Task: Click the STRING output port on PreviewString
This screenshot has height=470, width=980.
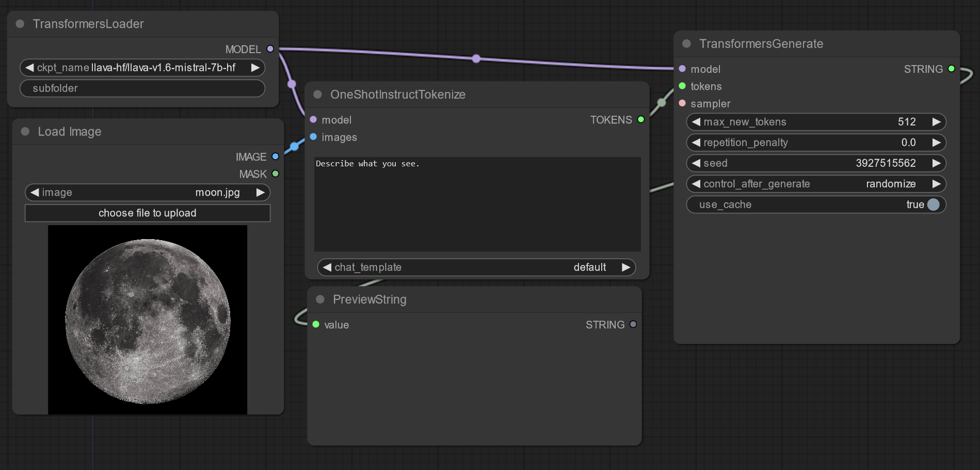Action: coord(633,325)
